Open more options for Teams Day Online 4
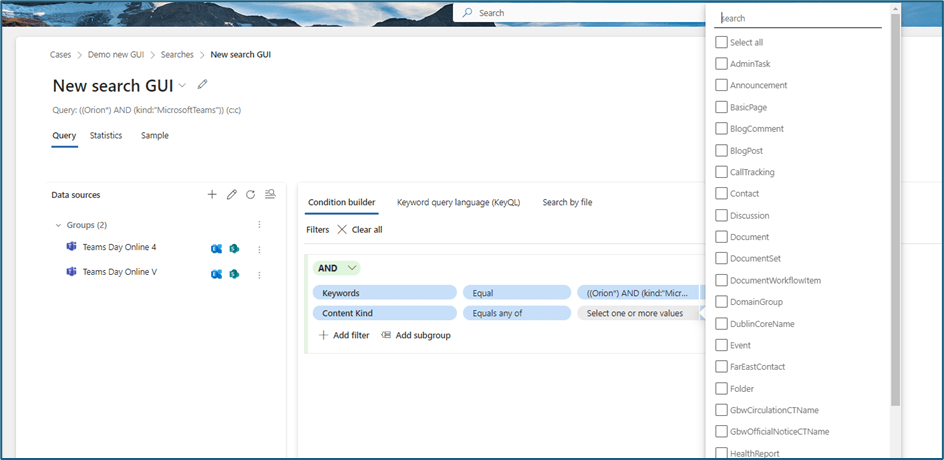This screenshot has height=460, width=944. coord(259,249)
